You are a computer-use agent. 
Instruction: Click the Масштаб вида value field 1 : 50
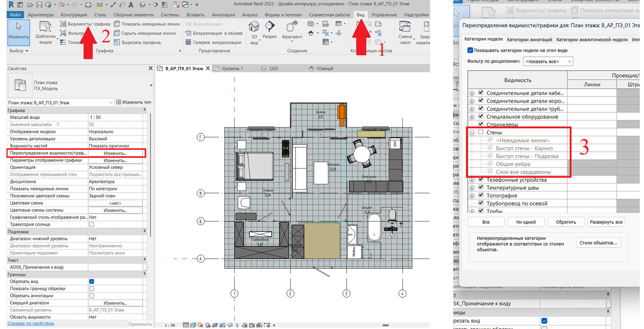pyautogui.click(x=115, y=117)
